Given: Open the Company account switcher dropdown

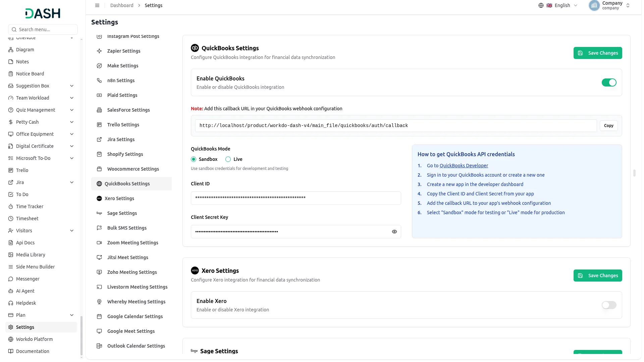Looking at the screenshot, I should pyautogui.click(x=610, y=5).
